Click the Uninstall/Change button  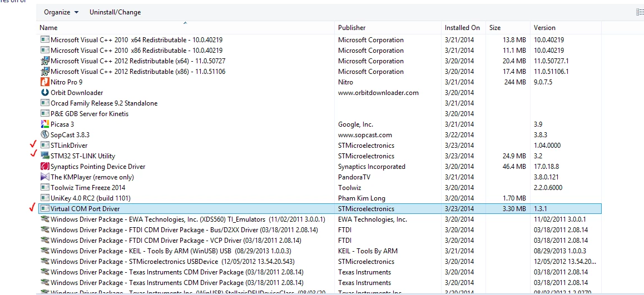click(x=115, y=12)
